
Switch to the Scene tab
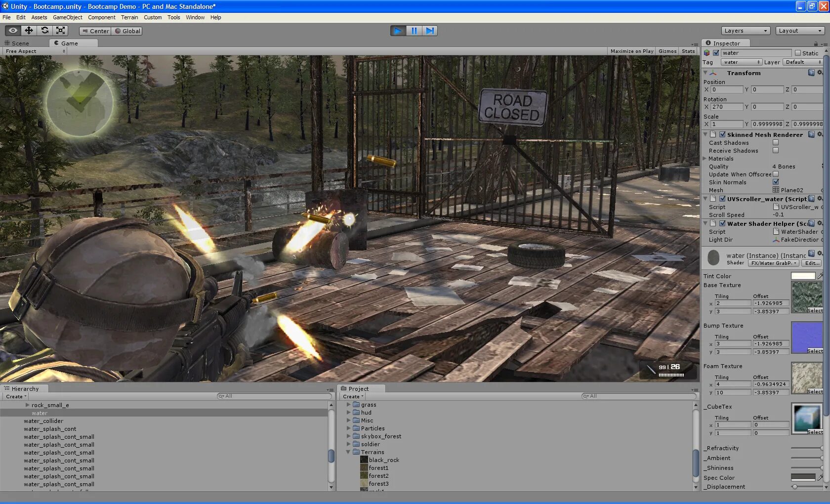17,43
